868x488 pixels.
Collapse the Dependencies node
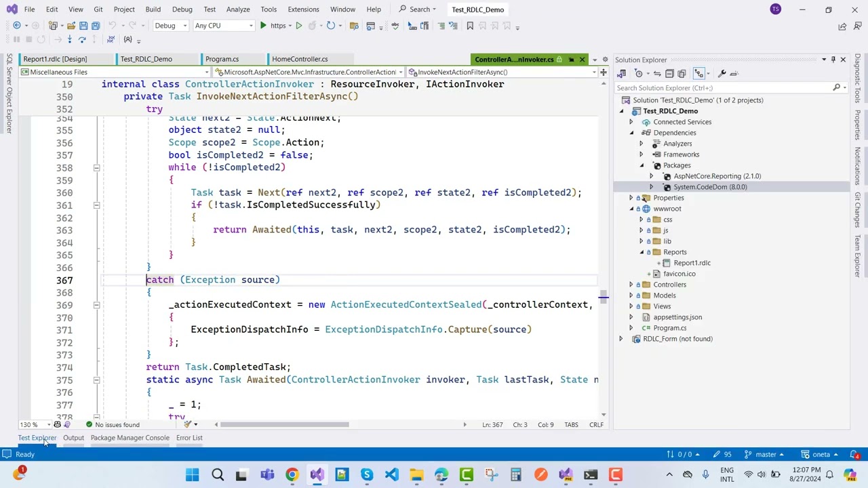coord(631,133)
